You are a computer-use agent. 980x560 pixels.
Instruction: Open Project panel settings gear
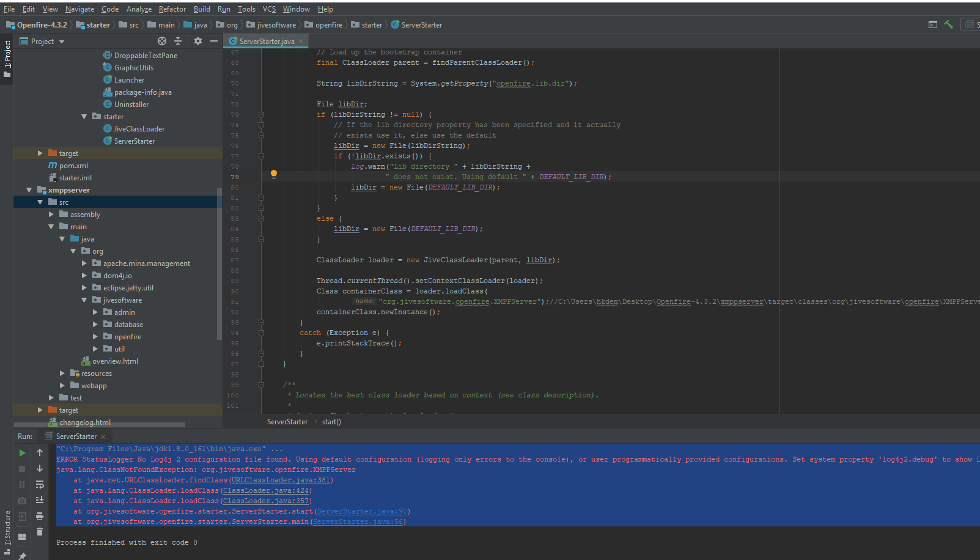pos(198,41)
